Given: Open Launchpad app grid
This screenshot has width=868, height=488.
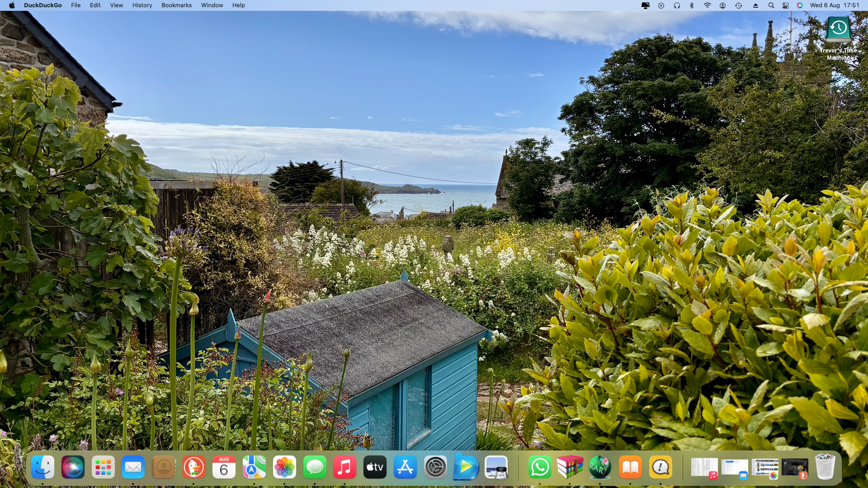Looking at the screenshot, I should pyautogui.click(x=103, y=467).
